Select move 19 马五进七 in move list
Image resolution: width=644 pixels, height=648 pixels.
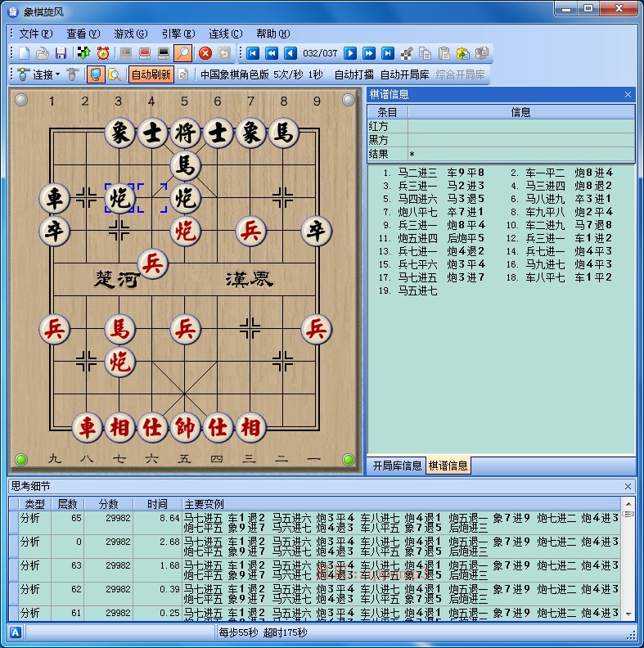(x=417, y=290)
